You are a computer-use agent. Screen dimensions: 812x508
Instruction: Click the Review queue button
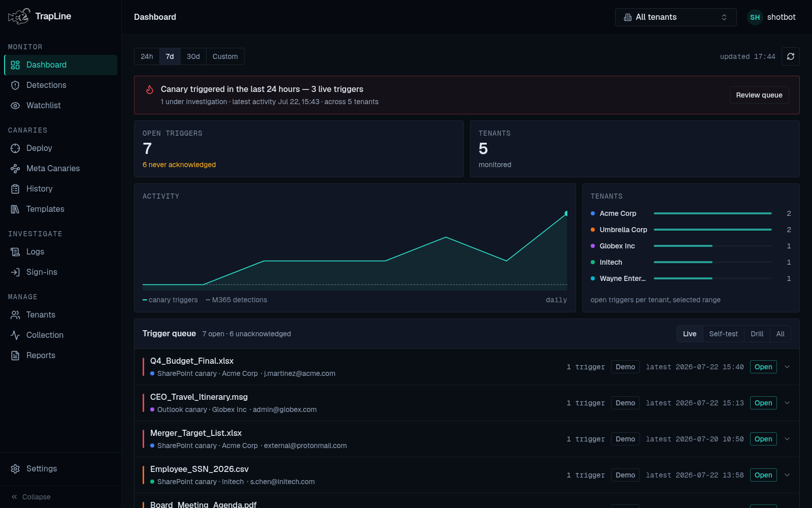[x=759, y=95]
